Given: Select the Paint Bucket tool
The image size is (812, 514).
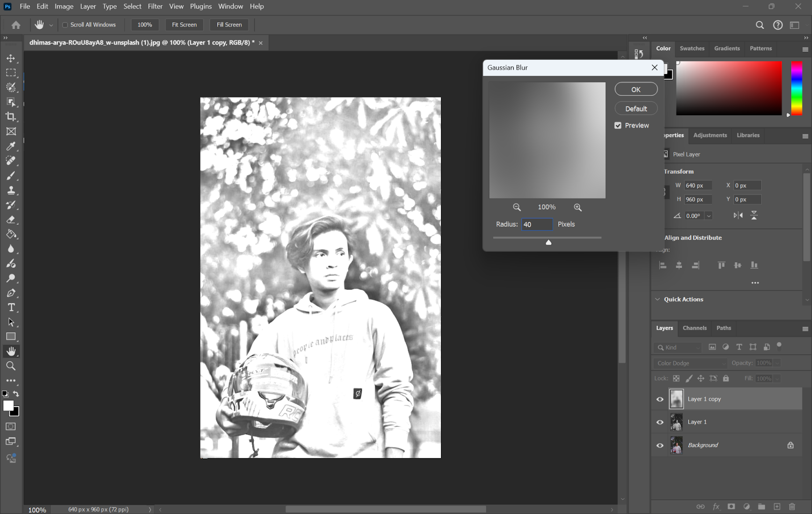Looking at the screenshot, I should [11, 234].
